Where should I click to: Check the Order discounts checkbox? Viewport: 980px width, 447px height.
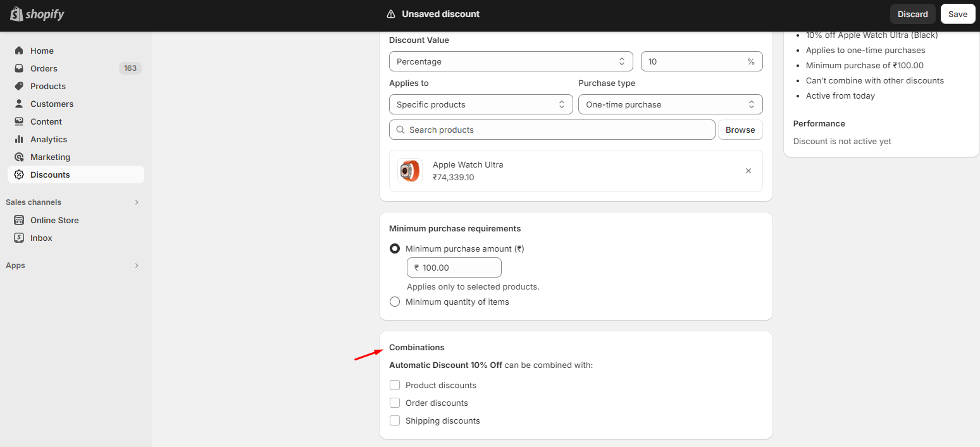pyautogui.click(x=395, y=403)
